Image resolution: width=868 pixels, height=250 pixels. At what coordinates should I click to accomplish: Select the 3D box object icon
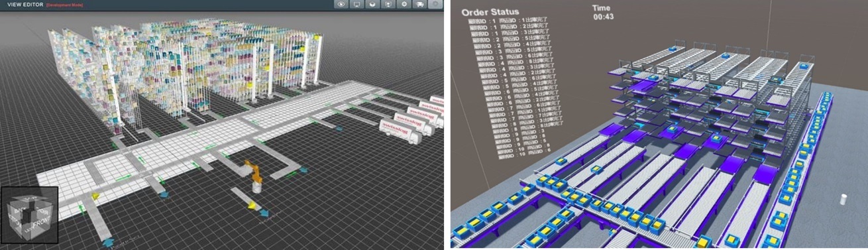(x=372, y=4)
